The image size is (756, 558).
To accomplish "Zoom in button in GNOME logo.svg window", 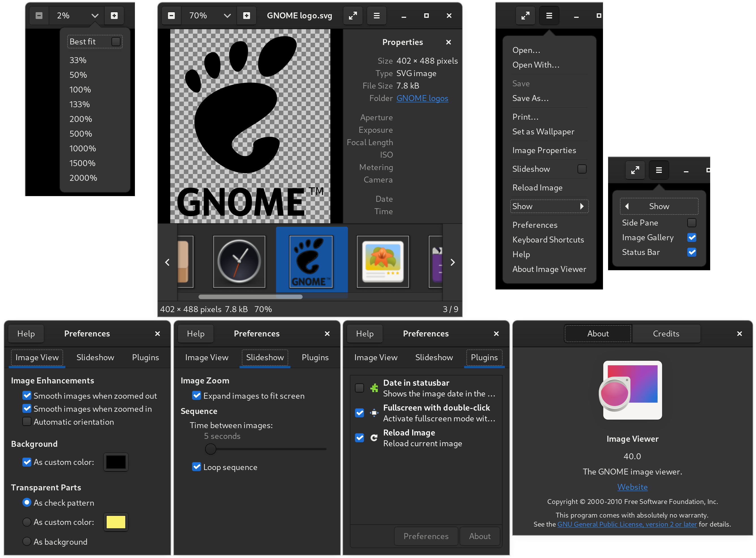I will tap(247, 16).
